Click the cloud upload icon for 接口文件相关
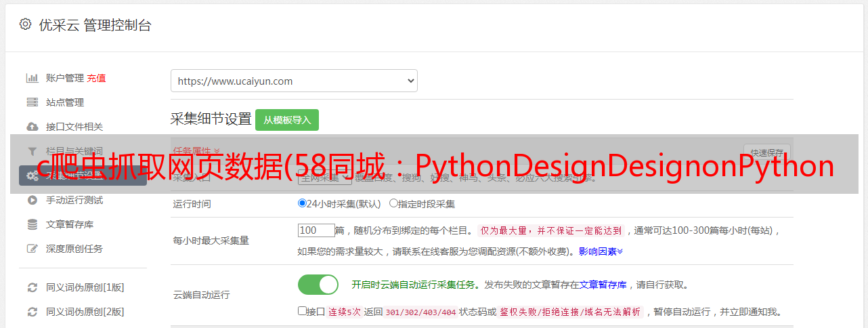 (x=32, y=127)
